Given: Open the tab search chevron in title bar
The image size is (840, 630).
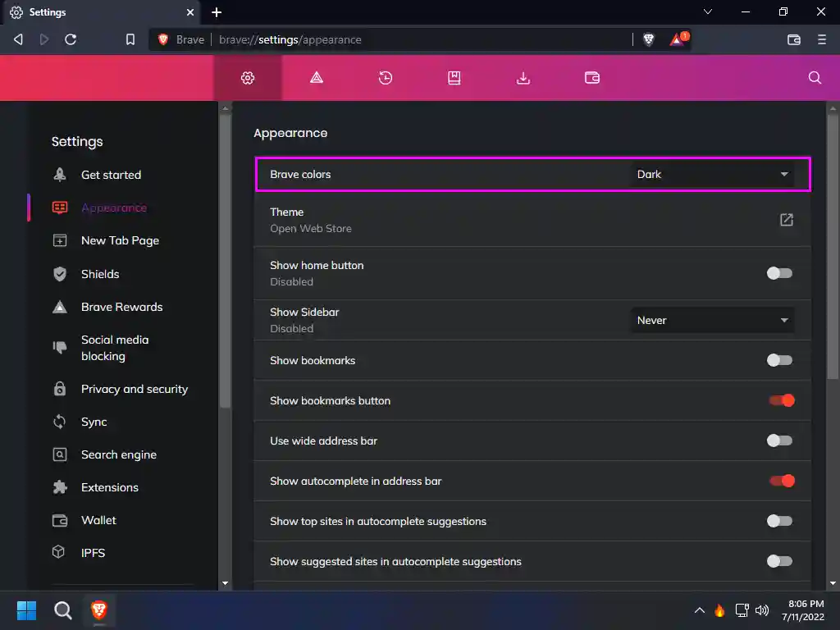Looking at the screenshot, I should pos(709,12).
